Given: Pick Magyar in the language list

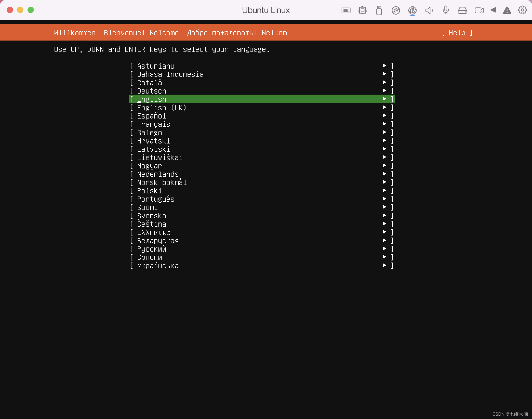Looking at the screenshot, I should click(262, 166).
